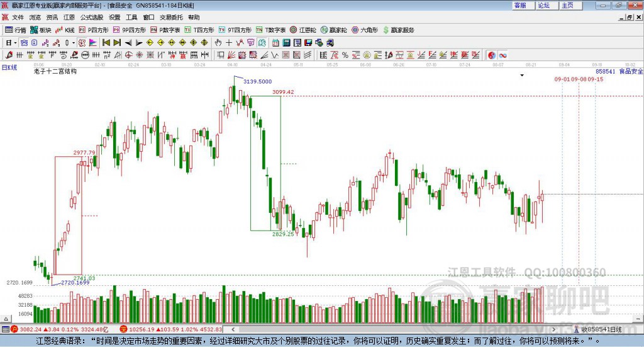Click the 主页 homepage button

(x=570, y=5)
